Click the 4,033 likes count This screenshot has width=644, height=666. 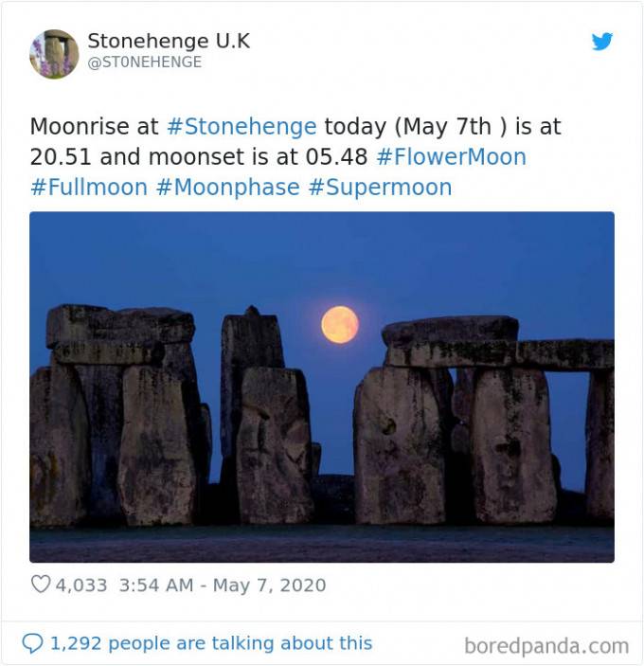click(x=81, y=585)
